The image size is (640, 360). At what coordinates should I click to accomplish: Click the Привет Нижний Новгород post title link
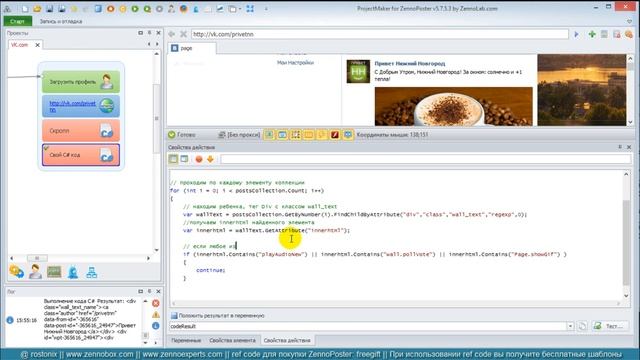(410, 64)
